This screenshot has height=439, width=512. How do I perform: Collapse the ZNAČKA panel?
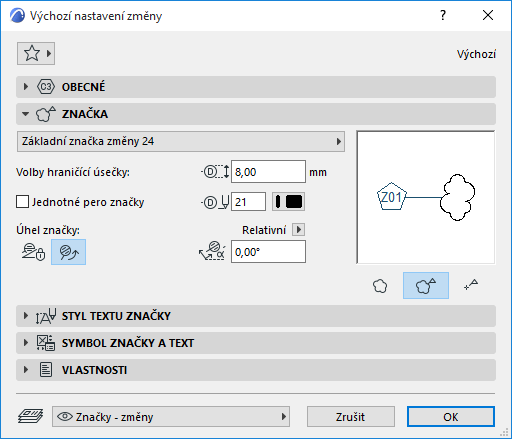point(256,114)
